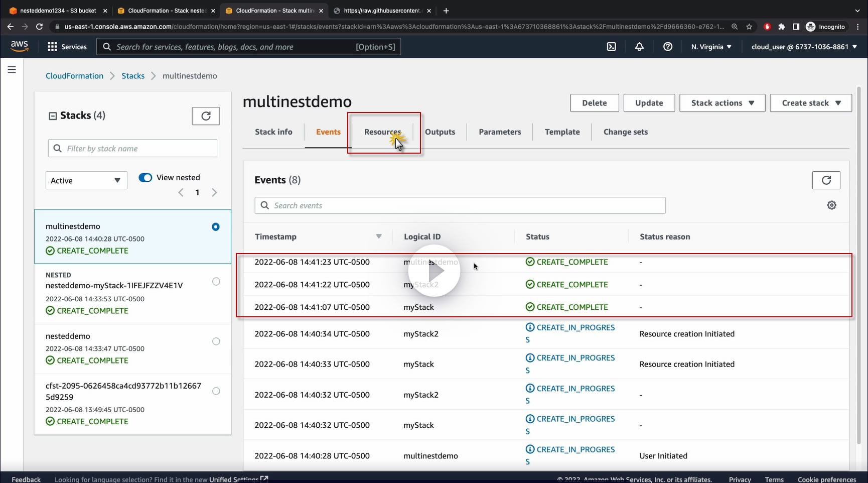This screenshot has width=868, height=483.
Task: Open Events table settings gear
Action: (x=831, y=205)
